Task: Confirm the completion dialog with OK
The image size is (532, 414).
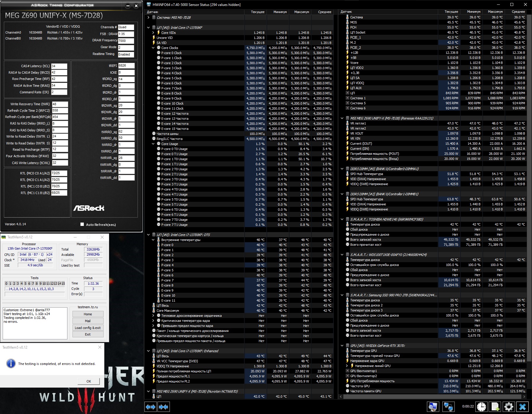Action: (89, 381)
